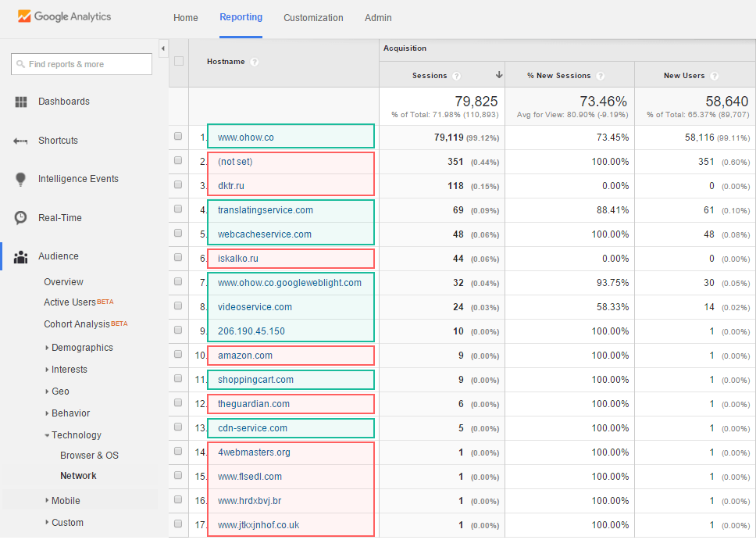Open Dashboards via its grid icon
This screenshot has height=547, width=756.
coord(21,102)
